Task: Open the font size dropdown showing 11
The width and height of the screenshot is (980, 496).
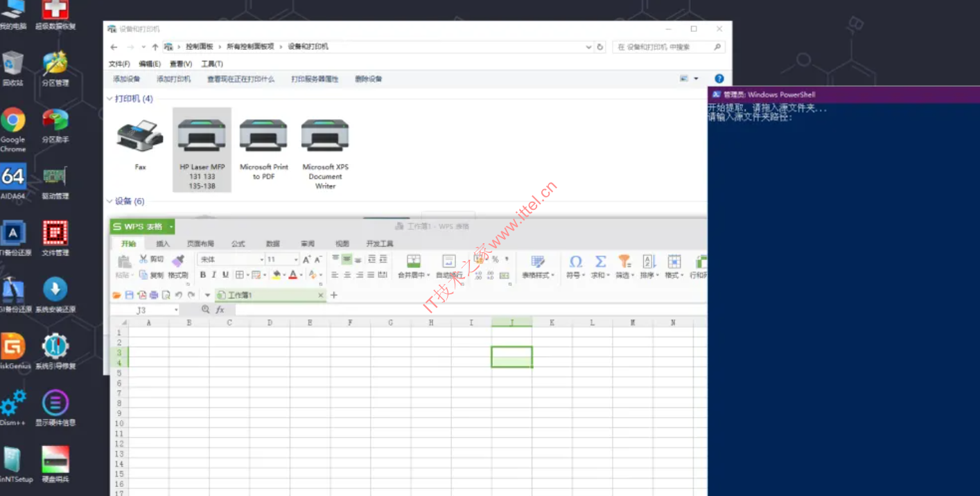Action: coord(295,260)
